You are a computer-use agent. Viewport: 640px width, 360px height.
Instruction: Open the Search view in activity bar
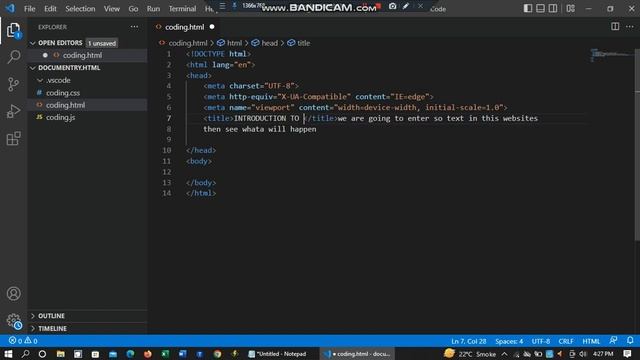tap(13, 57)
